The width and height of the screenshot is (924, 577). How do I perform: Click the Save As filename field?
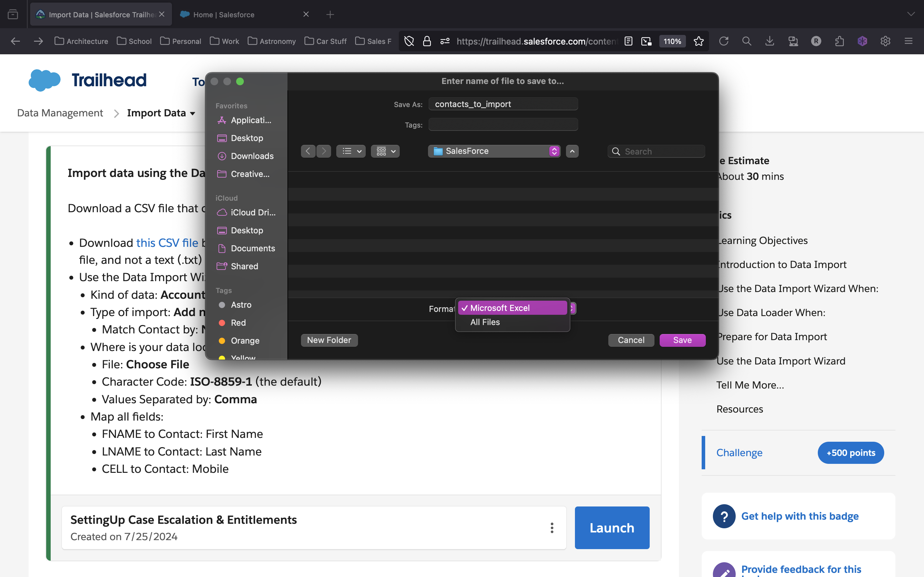click(503, 104)
